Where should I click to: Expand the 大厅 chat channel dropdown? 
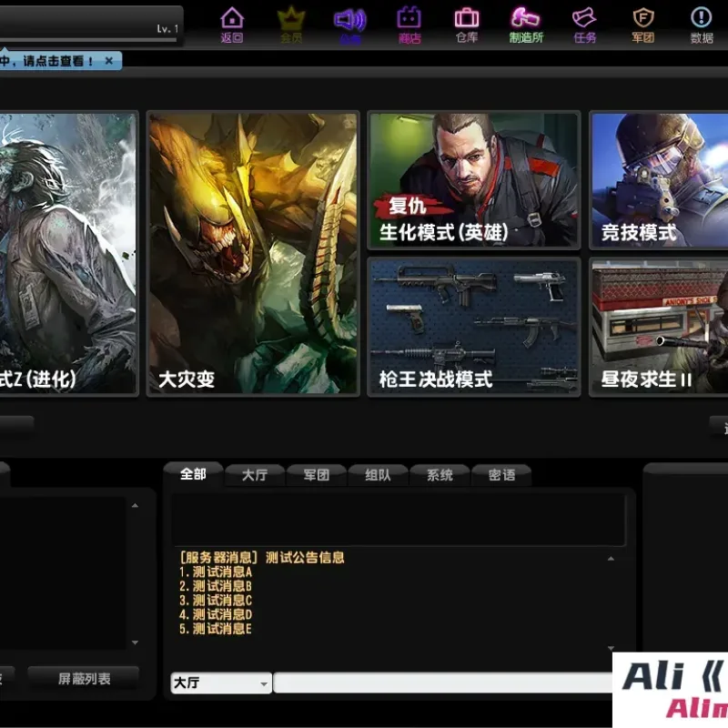click(264, 683)
